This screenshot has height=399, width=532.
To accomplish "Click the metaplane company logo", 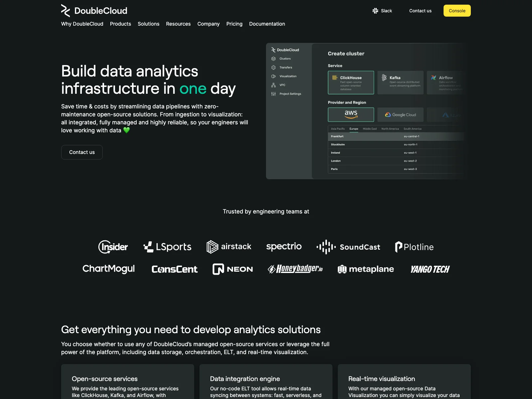I will 366,269.
